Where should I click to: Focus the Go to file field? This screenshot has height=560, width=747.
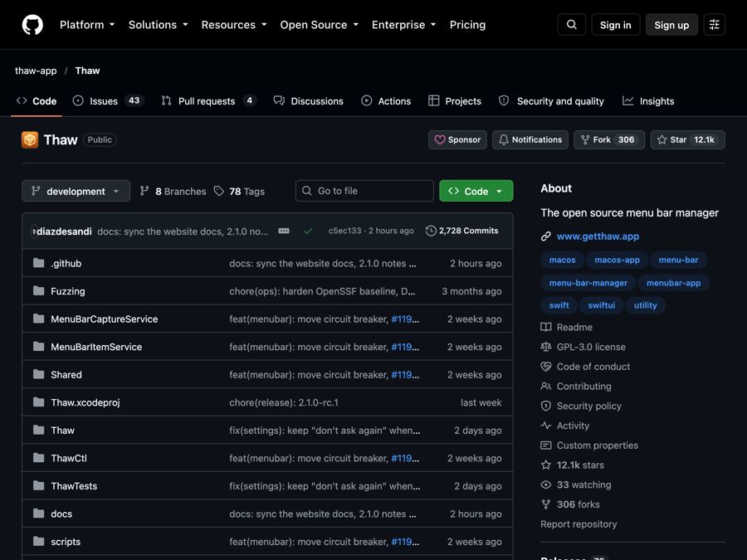point(364,191)
